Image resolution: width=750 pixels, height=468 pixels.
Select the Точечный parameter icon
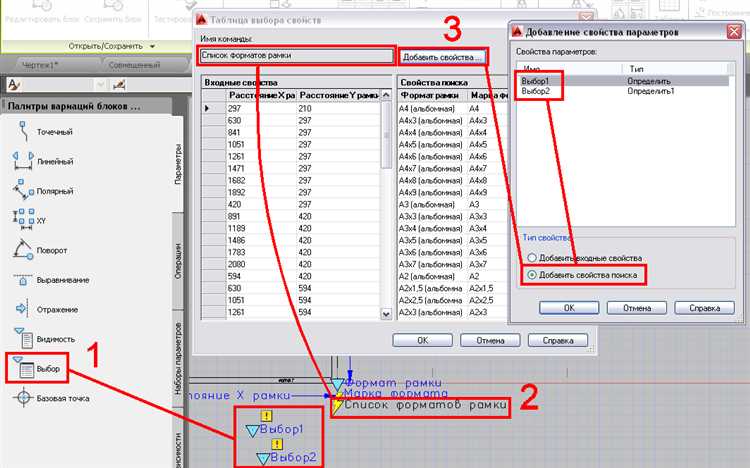(22, 131)
